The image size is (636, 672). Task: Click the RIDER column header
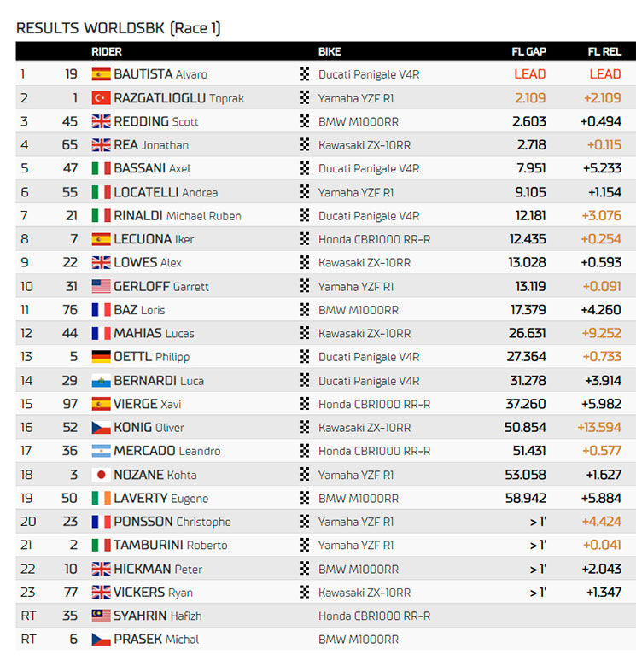pos(107,51)
